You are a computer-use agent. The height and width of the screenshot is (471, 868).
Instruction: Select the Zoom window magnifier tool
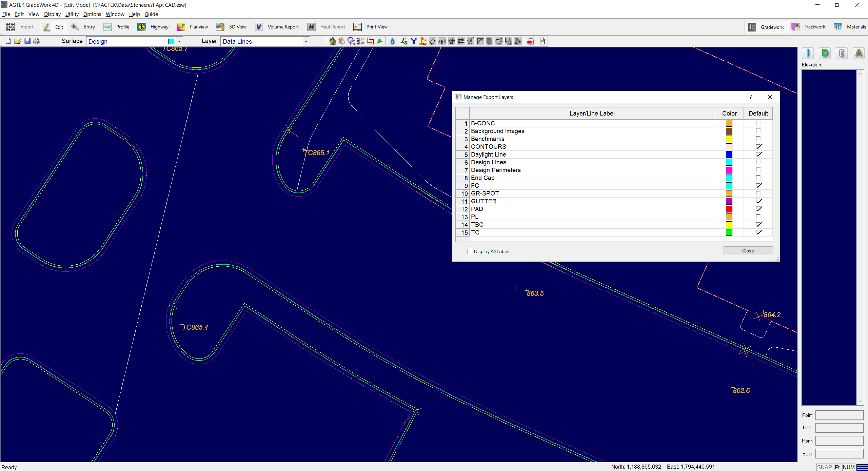351,41
